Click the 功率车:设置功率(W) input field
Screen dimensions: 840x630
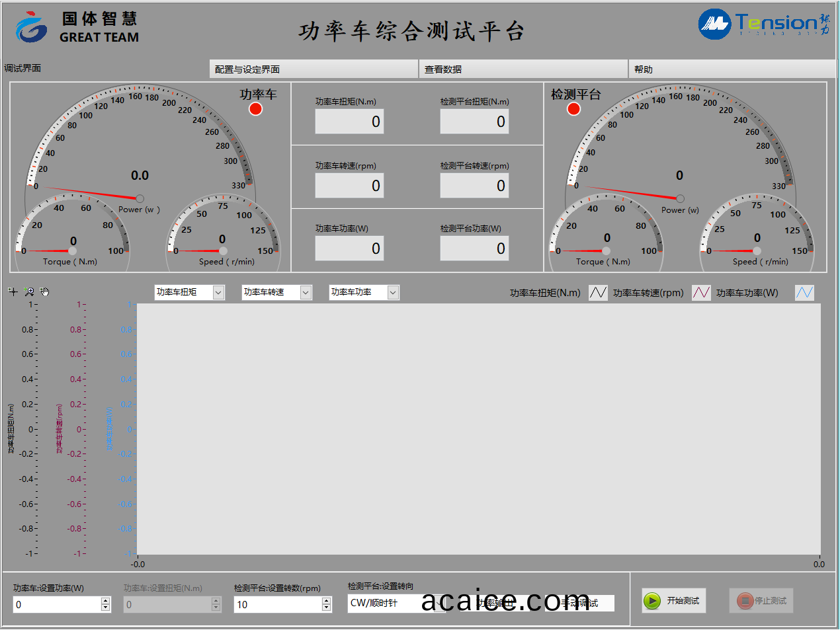56,604
